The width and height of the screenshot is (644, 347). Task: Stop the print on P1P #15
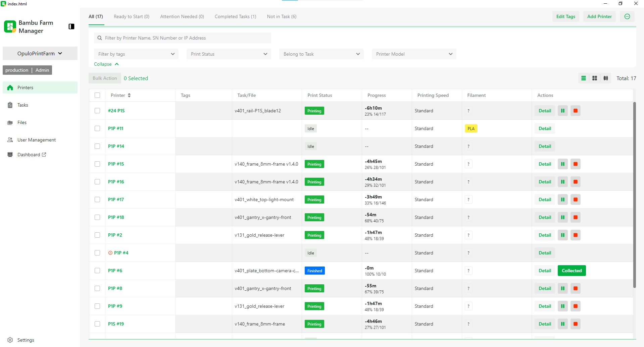575,164
